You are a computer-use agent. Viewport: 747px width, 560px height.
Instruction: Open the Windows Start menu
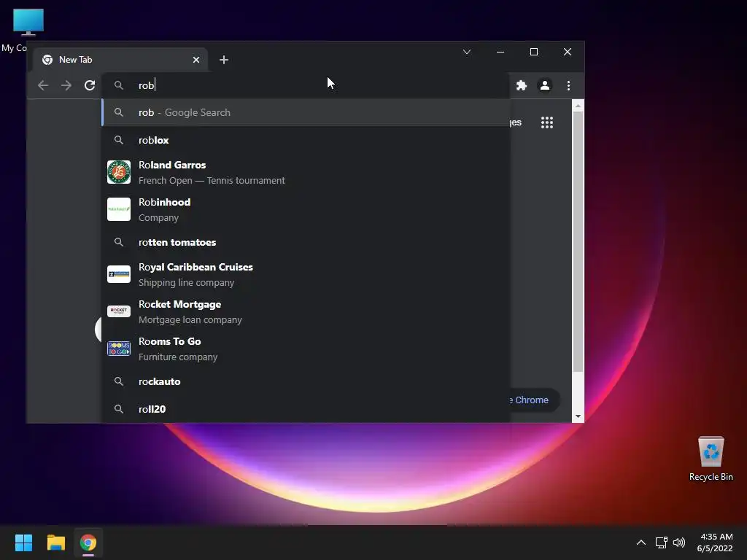(23, 542)
